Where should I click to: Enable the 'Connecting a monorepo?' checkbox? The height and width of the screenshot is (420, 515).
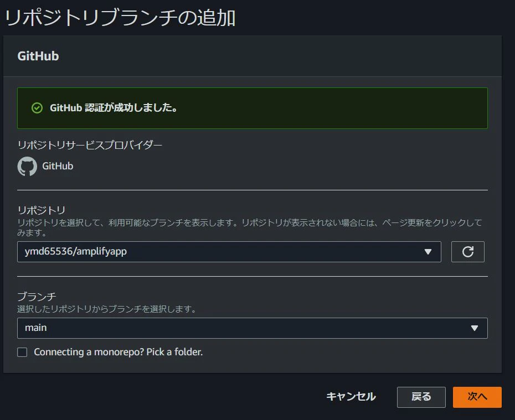22,352
